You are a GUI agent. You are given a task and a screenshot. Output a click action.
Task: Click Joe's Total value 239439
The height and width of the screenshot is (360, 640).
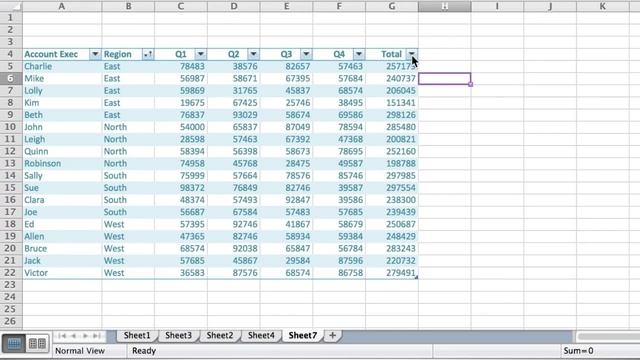coord(392,212)
